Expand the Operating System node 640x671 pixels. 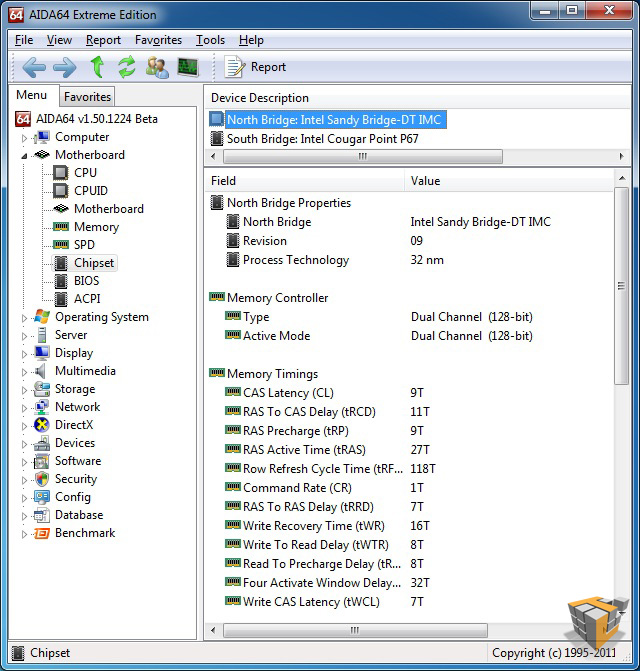[24, 318]
